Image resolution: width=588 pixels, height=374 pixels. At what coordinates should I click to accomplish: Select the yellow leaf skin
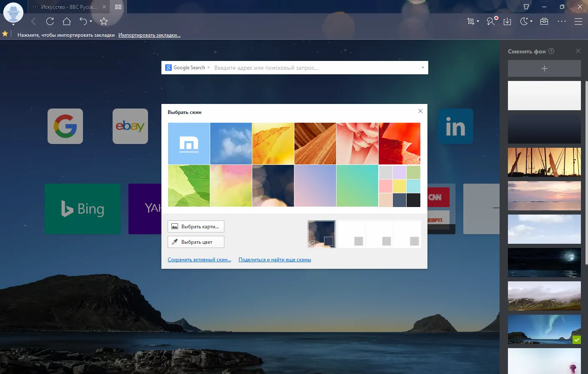coord(273,144)
